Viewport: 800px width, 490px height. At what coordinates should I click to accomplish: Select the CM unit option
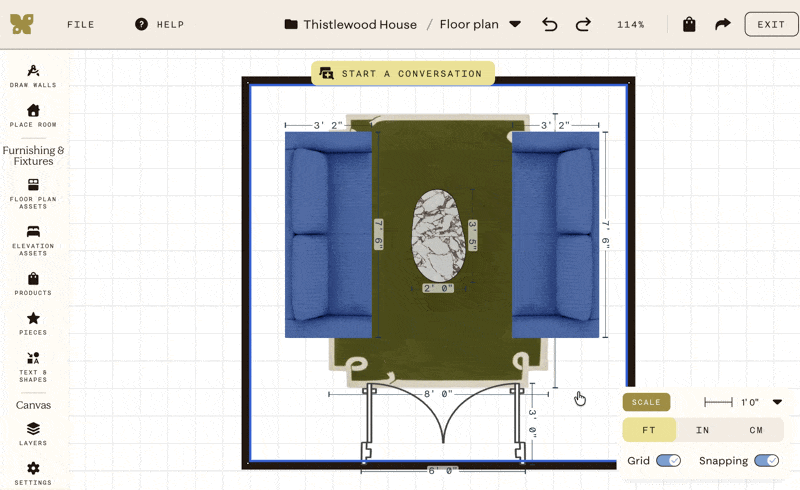point(756,430)
